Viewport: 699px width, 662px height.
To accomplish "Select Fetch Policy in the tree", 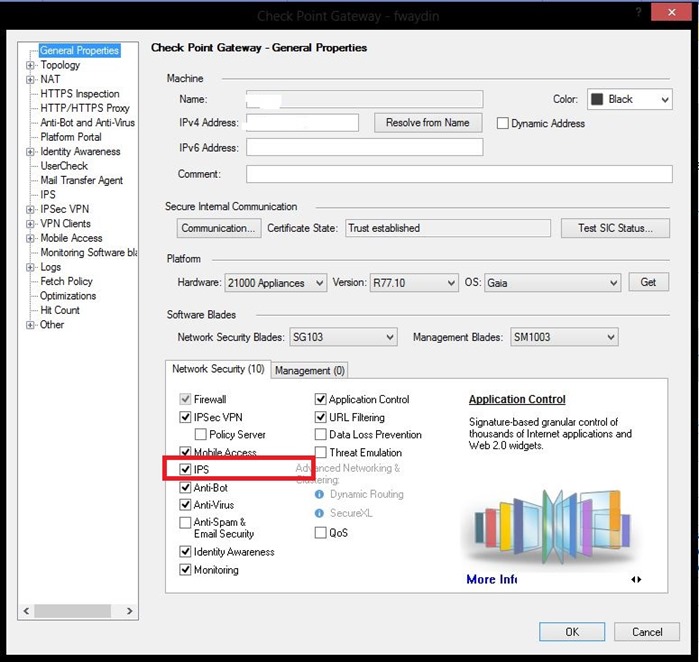I will click(x=66, y=281).
